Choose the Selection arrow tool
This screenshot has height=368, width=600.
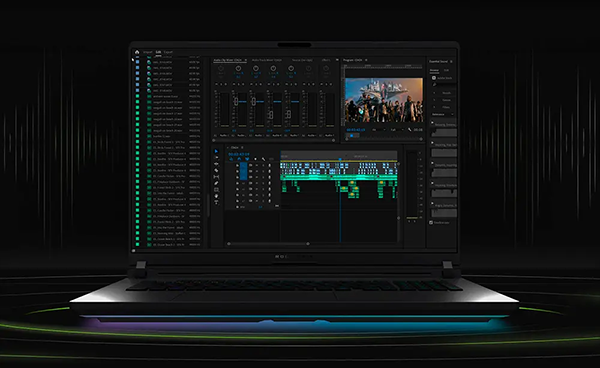(x=216, y=151)
